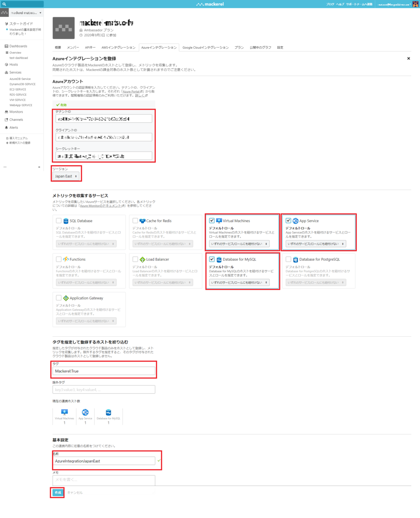Open the Azure Portal link
Screen dimensions: 420x518
(133, 92)
